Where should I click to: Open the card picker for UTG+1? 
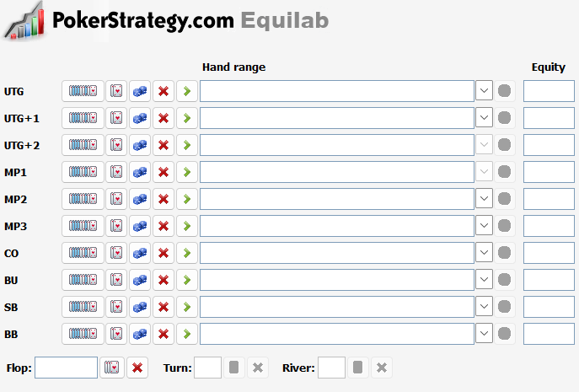coord(116,118)
